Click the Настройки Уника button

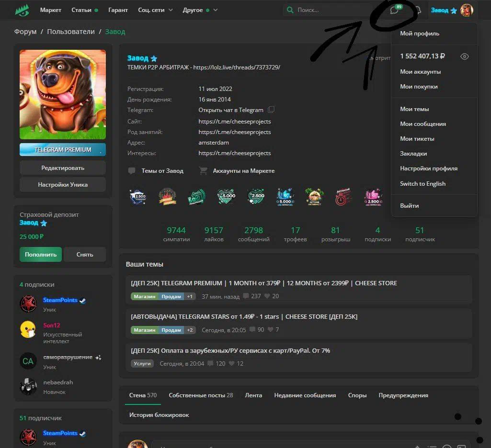[x=63, y=185]
